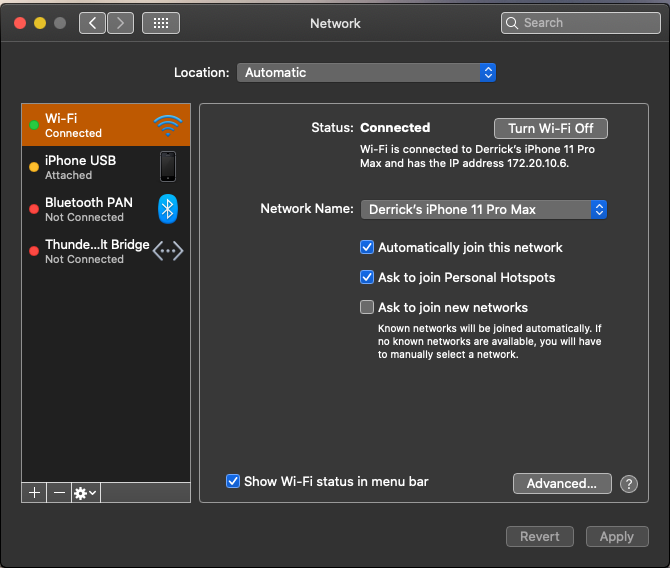Remove selected service with minus button
670x568 pixels.
59,493
